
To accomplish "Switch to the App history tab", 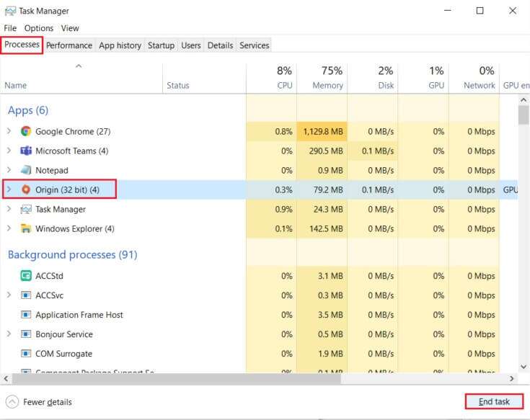I will point(120,45).
